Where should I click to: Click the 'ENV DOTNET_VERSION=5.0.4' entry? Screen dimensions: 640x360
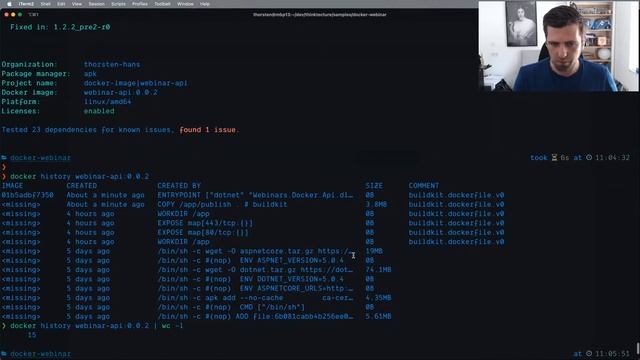tap(251, 279)
